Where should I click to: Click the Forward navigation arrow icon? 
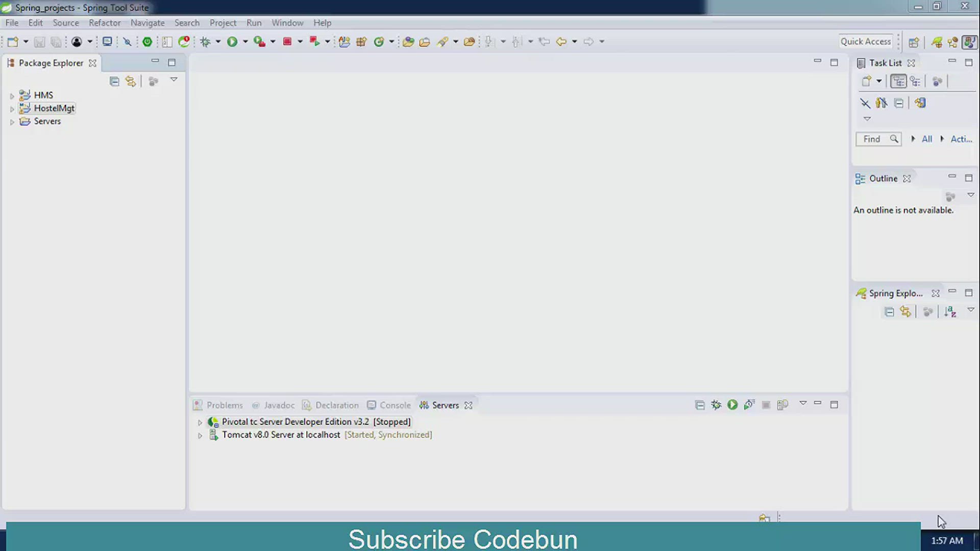(589, 42)
